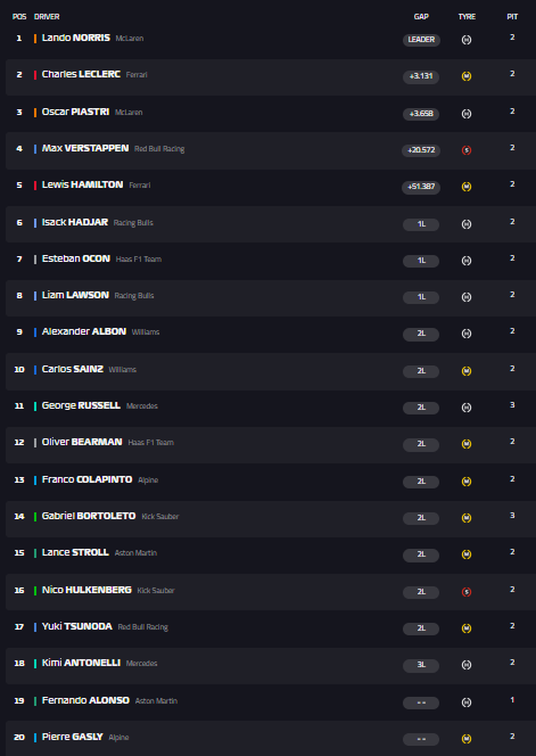Click the PIT column header
536x756 pixels.
point(512,16)
